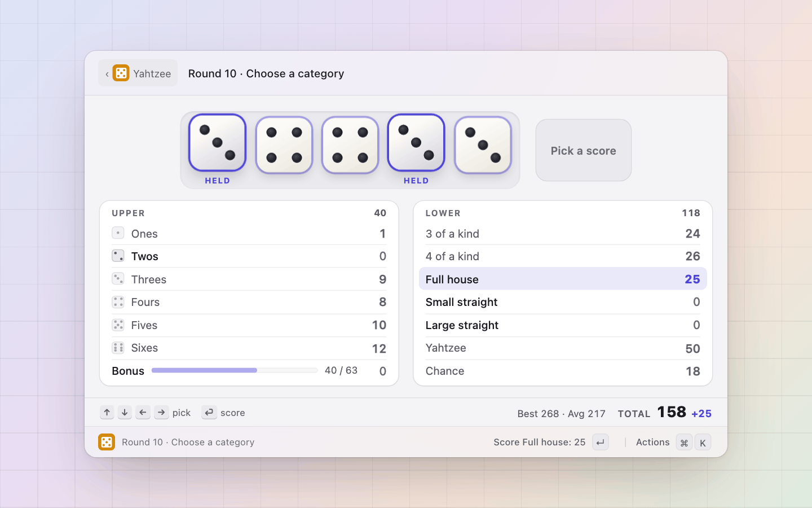Click the Twos die icon
Image resolution: width=812 pixels, height=508 pixels.
pyautogui.click(x=118, y=256)
